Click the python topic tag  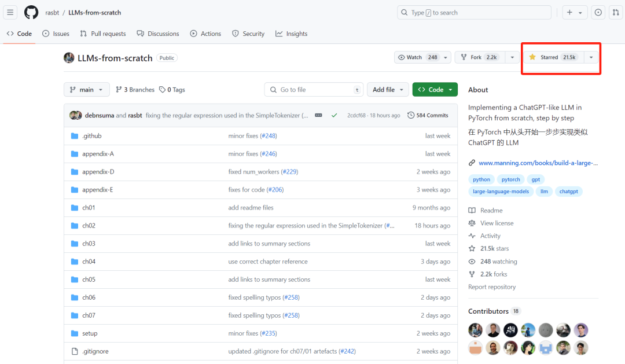point(481,179)
